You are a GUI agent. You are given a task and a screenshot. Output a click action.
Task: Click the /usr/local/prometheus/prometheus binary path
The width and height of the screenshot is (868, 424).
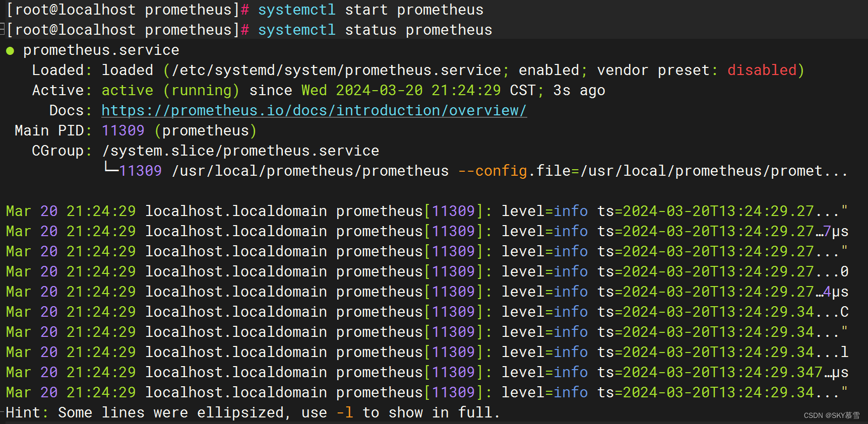point(310,171)
